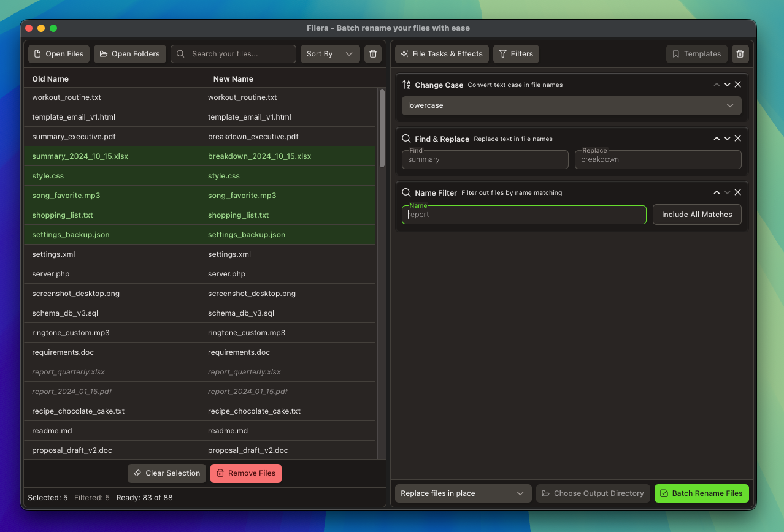Screen dimensions: 784x532
Task: Click the Replace text field
Action: pyautogui.click(x=658, y=159)
